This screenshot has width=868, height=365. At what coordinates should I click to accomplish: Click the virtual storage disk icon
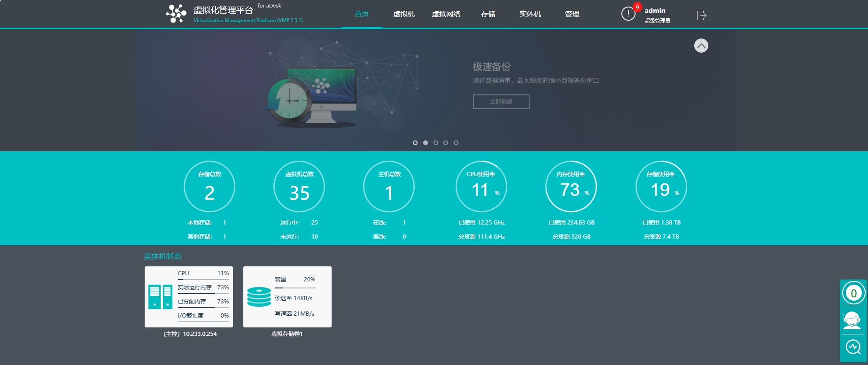(x=259, y=297)
